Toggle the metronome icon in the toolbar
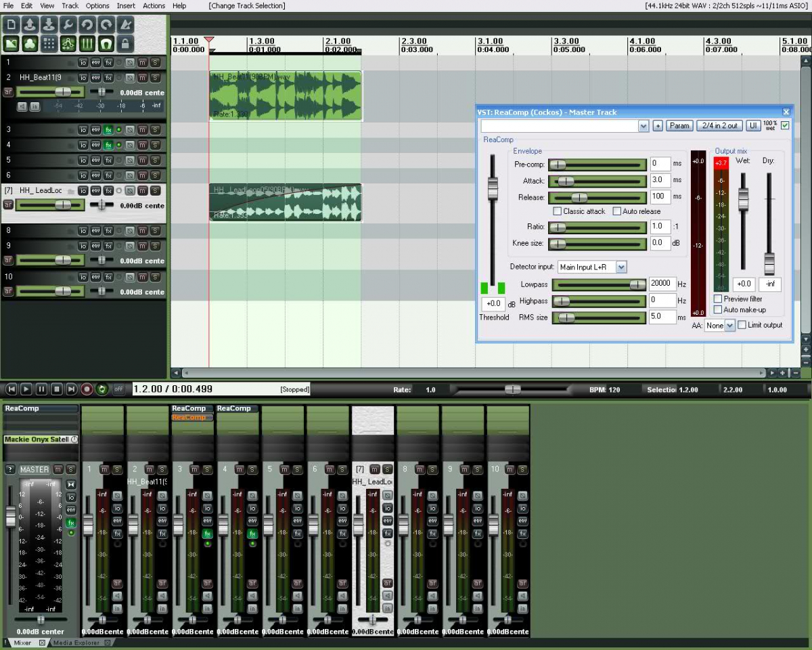 (x=125, y=25)
